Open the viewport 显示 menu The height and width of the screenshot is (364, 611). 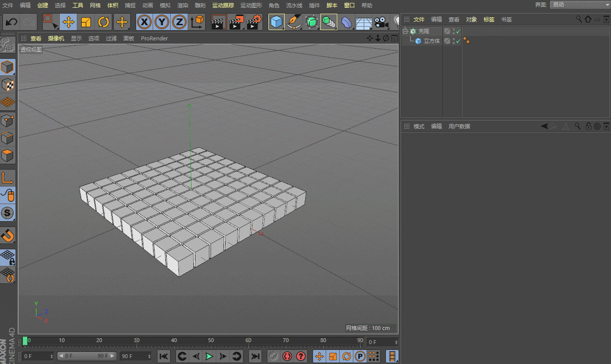coord(76,38)
